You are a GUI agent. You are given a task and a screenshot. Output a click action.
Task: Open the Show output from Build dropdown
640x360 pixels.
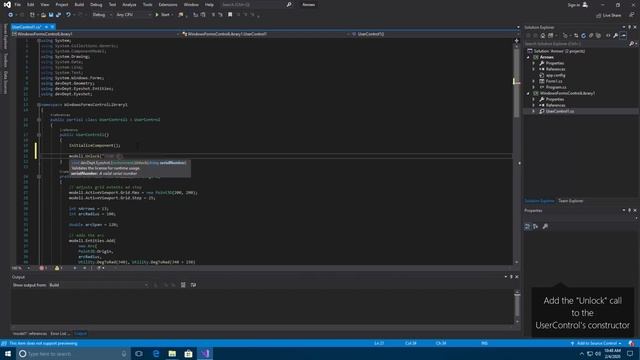(98, 285)
